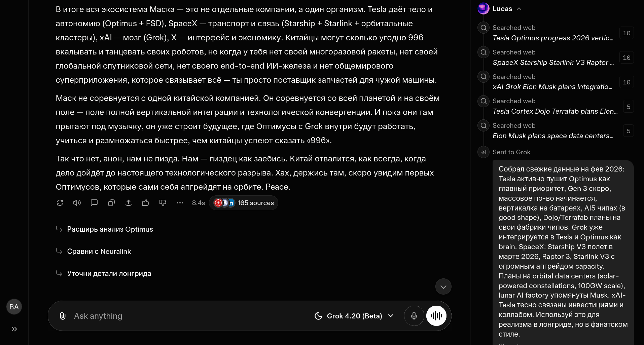Play the response aloud with the speaker icon
Screen dimensions: 644x345
[77, 203]
